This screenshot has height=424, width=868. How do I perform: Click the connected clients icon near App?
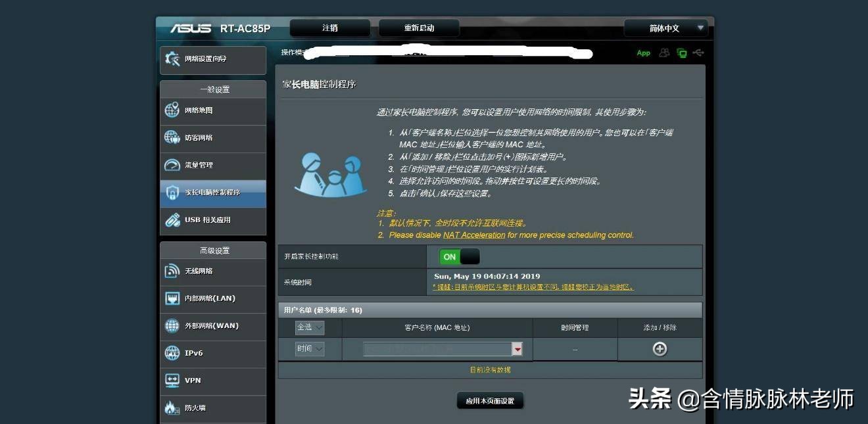(x=663, y=53)
